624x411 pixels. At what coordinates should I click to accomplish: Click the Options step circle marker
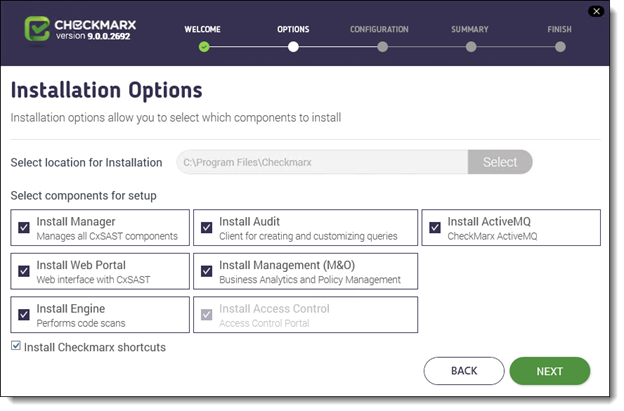[x=293, y=47]
